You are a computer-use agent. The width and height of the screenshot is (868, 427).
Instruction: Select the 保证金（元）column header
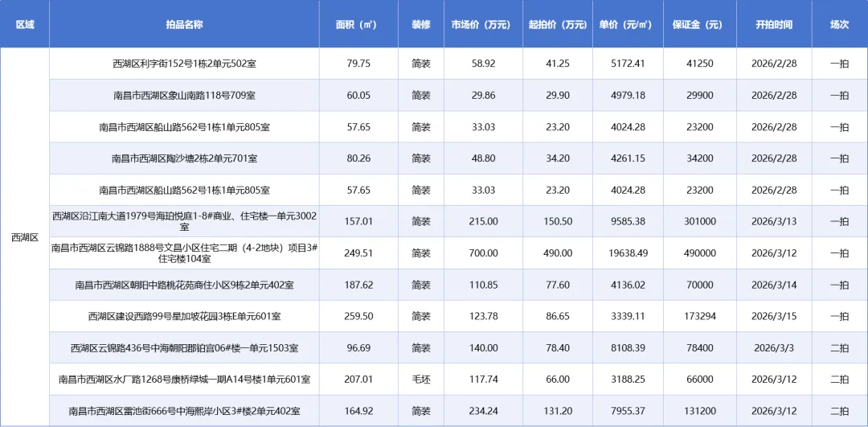coord(700,25)
